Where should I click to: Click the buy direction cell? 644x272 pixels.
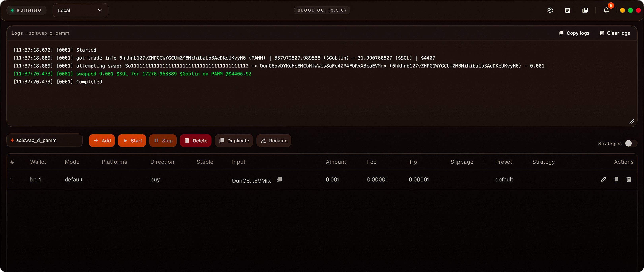pyautogui.click(x=155, y=179)
